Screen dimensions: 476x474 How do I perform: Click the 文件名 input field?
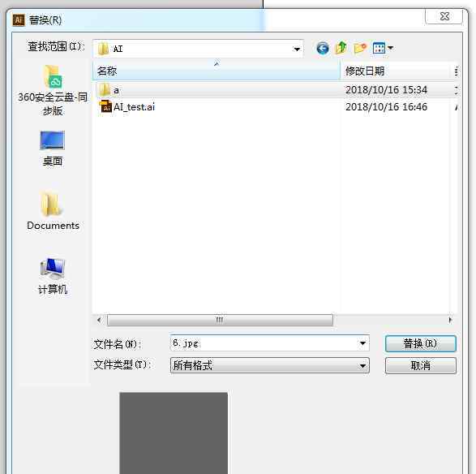pyautogui.click(x=264, y=343)
